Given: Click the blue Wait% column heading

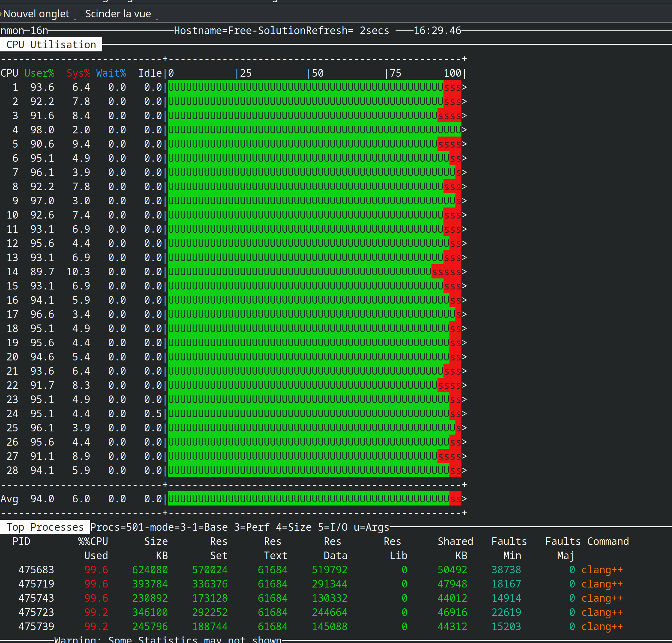Looking at the screenshot, I should click(111, 73).
